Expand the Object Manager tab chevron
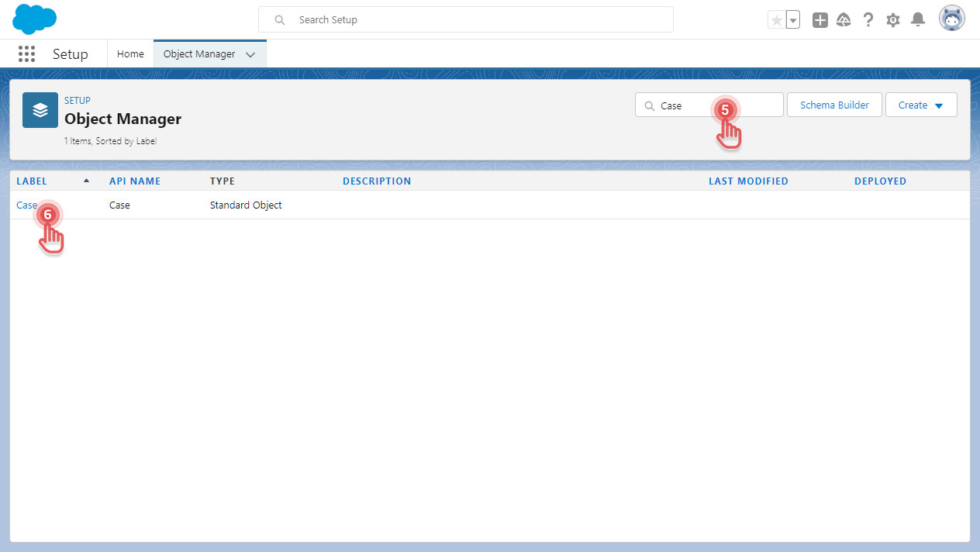 tap(250, 54)
